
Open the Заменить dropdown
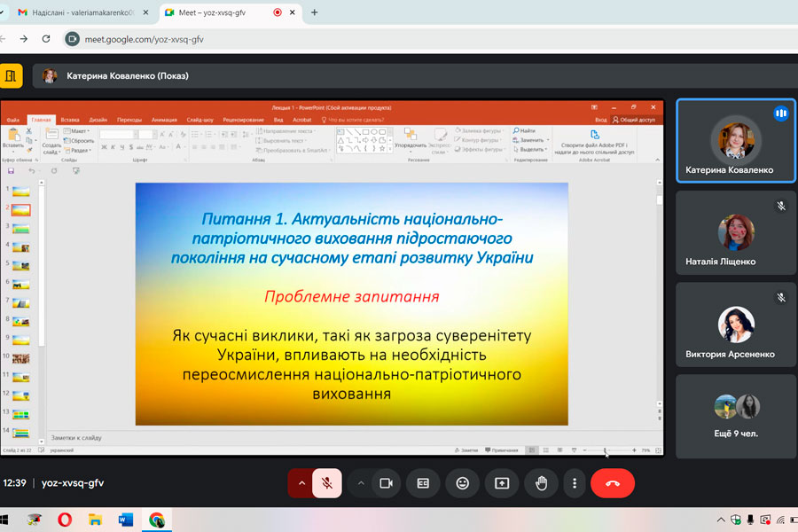click(531, 140)
